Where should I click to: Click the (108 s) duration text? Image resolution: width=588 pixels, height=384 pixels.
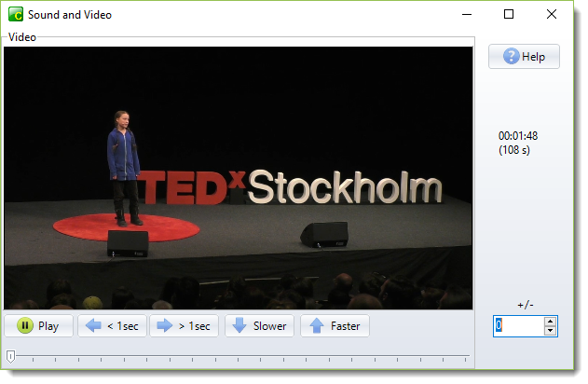pyautogui.click(x=514, y=150)
